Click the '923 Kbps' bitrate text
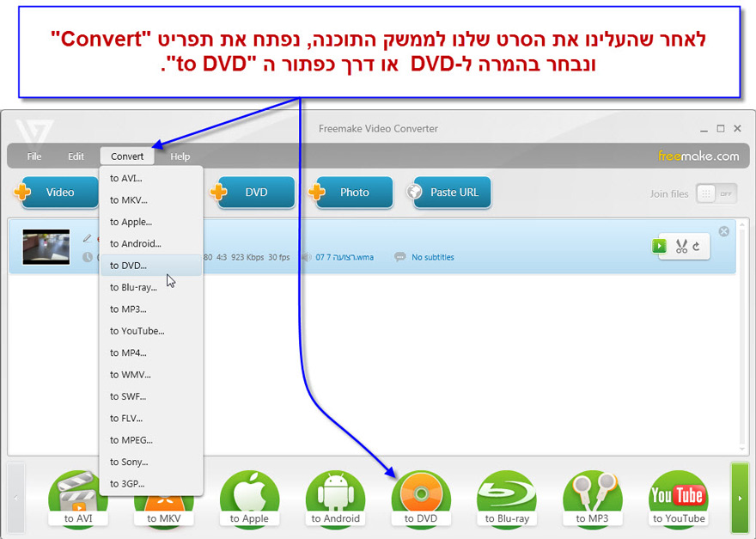 (x=247, y=257)
